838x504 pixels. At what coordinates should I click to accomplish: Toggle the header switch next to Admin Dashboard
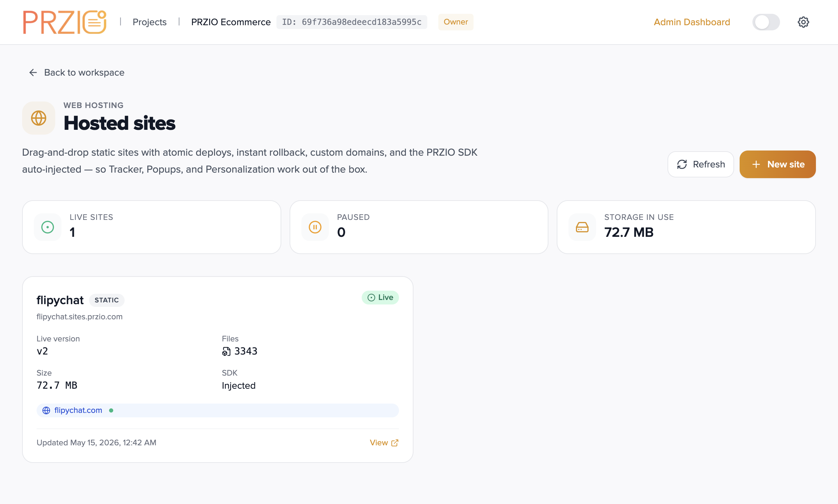[x=766, y=22]
